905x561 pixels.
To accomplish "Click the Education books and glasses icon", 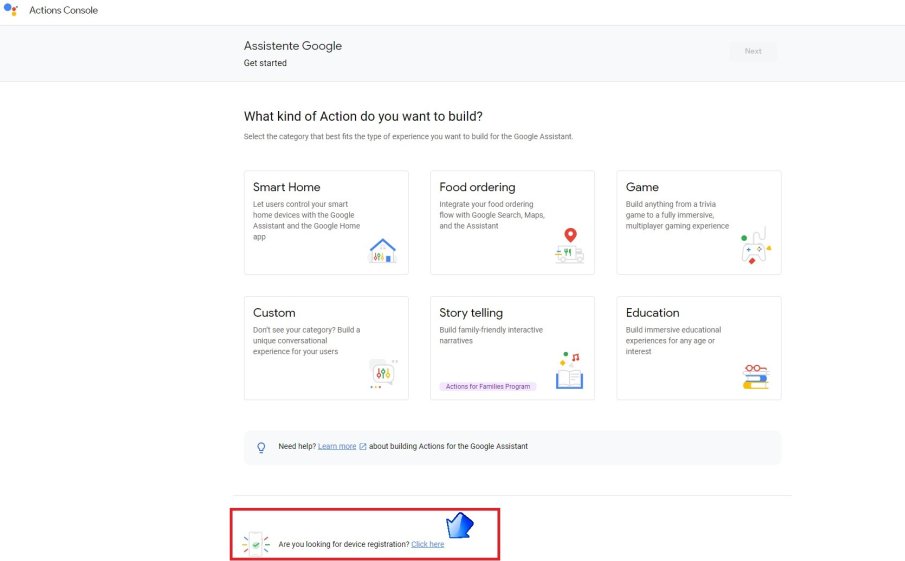I will pos(756,376).
